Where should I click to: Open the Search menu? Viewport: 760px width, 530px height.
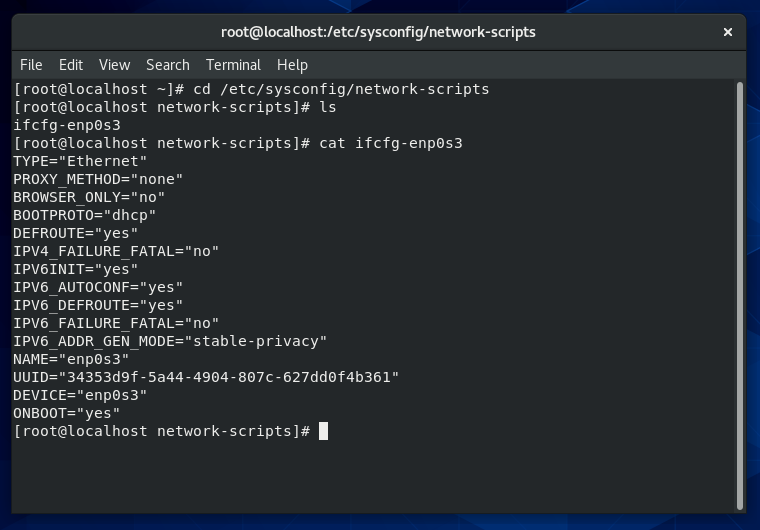[167, 64]
